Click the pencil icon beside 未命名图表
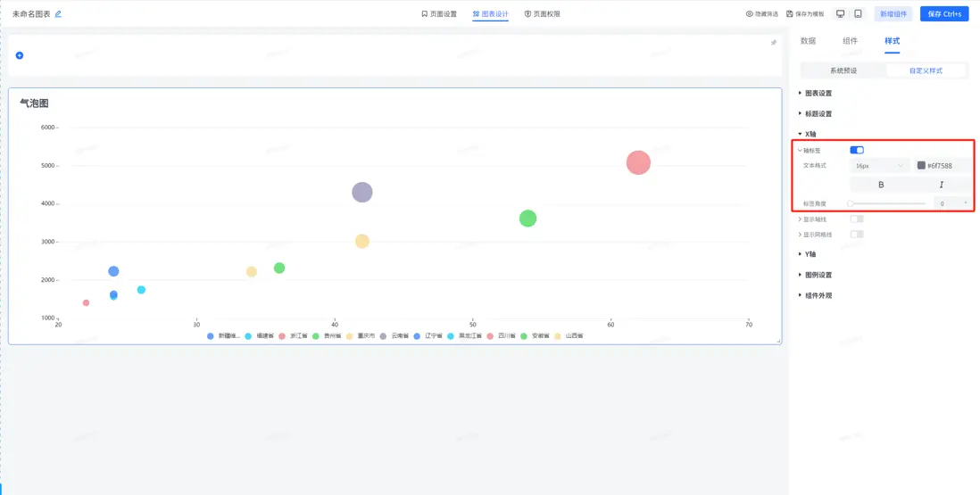The image size is (980, 495). (58, 13)
